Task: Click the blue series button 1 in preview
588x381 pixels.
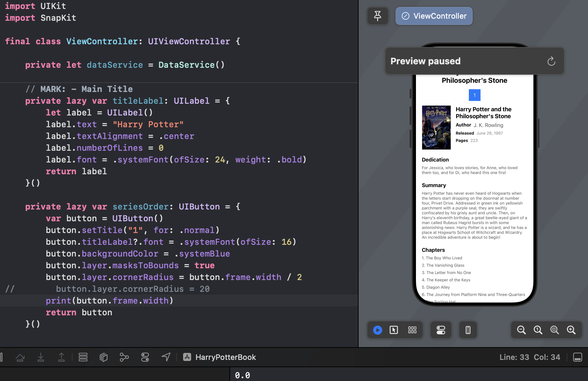Action: click(x=475, y=95)
